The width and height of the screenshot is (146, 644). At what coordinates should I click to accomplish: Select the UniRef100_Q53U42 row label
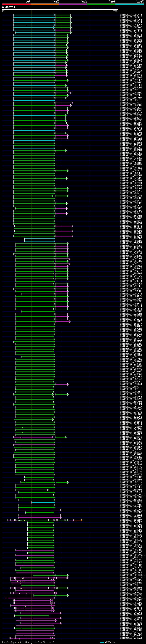[131, 128]
